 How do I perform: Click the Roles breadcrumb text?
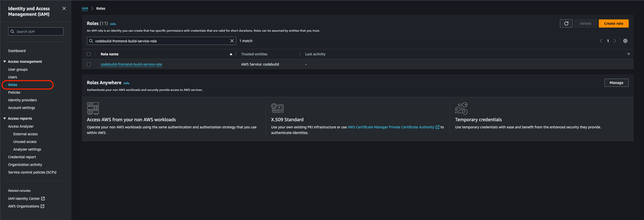pos(101,8)
